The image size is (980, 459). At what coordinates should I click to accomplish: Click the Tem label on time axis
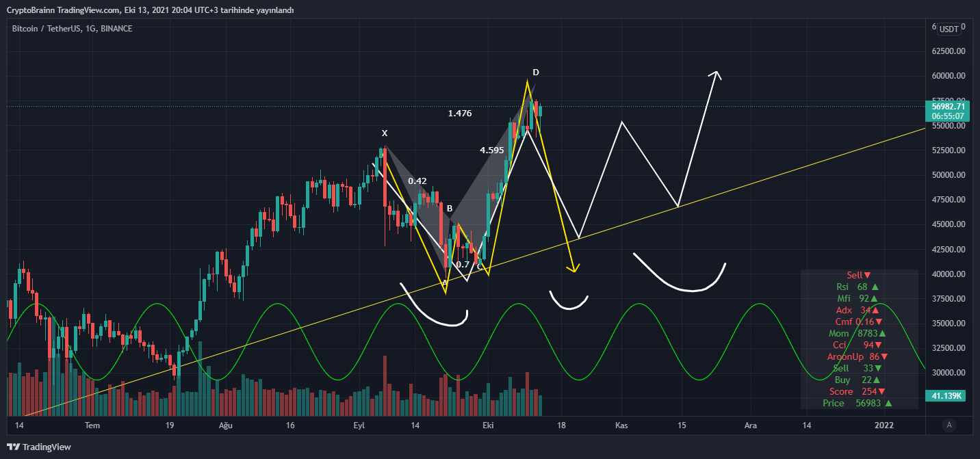pos(92,425)
